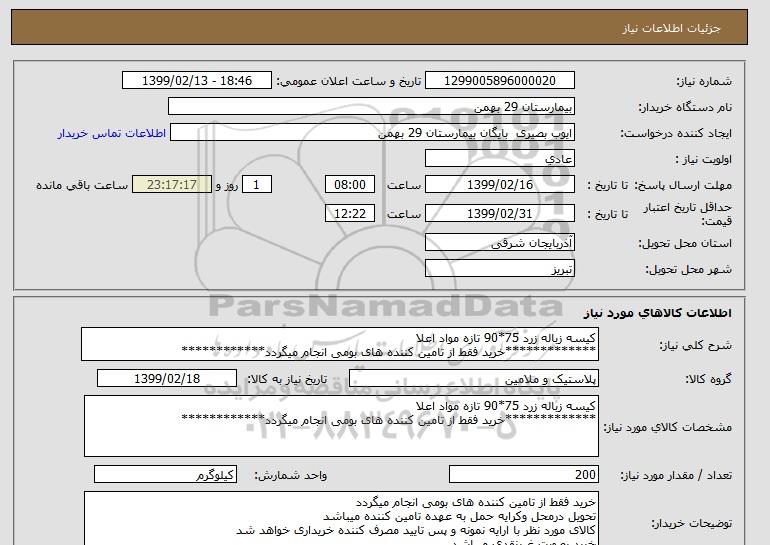Click the اطلاعات کالاهای مورد نیاز section heading

click(657, 313)
